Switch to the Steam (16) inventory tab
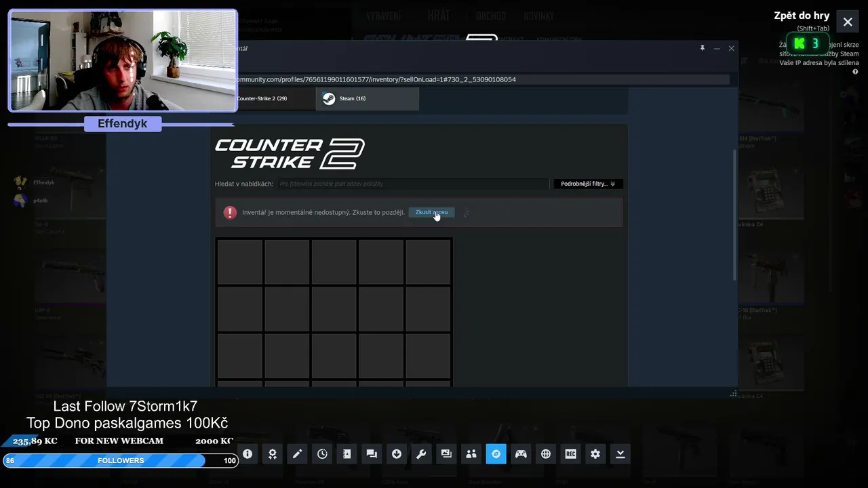Viewport: 868px width, 488px height. click(x=368, y=98)
